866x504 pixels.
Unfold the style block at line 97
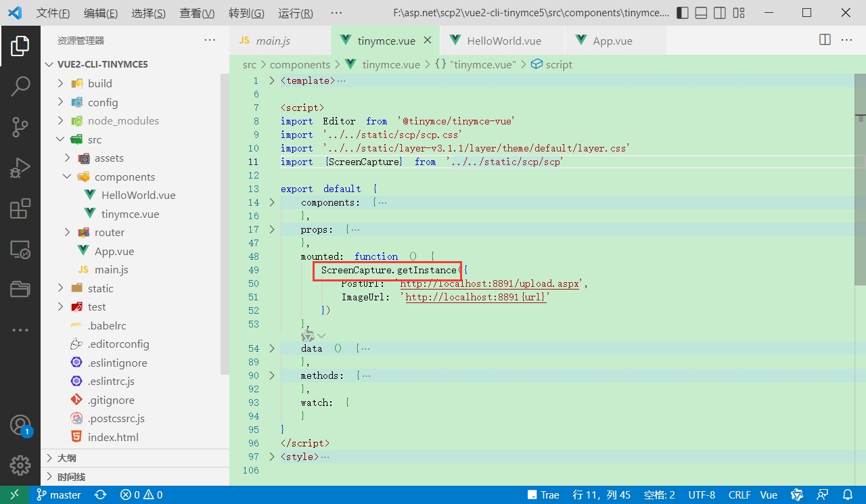point(272,457)
